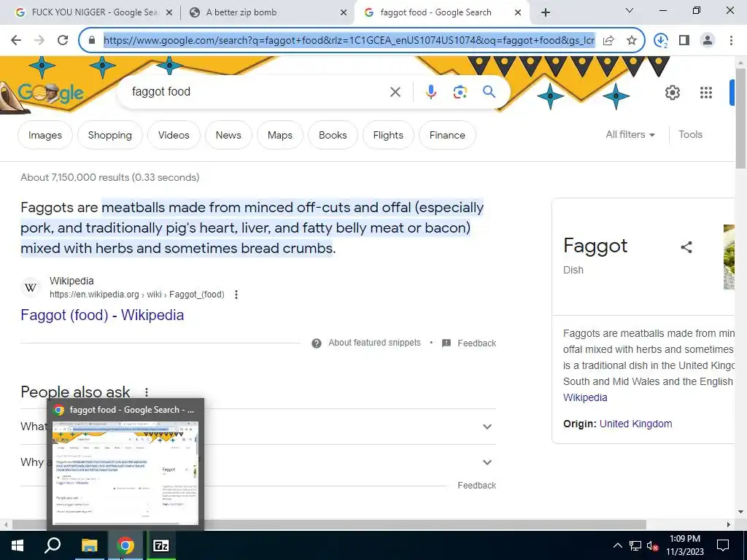The height and width of the screenshot is (560, 747).
Task: Open the United Kingdom origin link
Action: pos(635,424)
